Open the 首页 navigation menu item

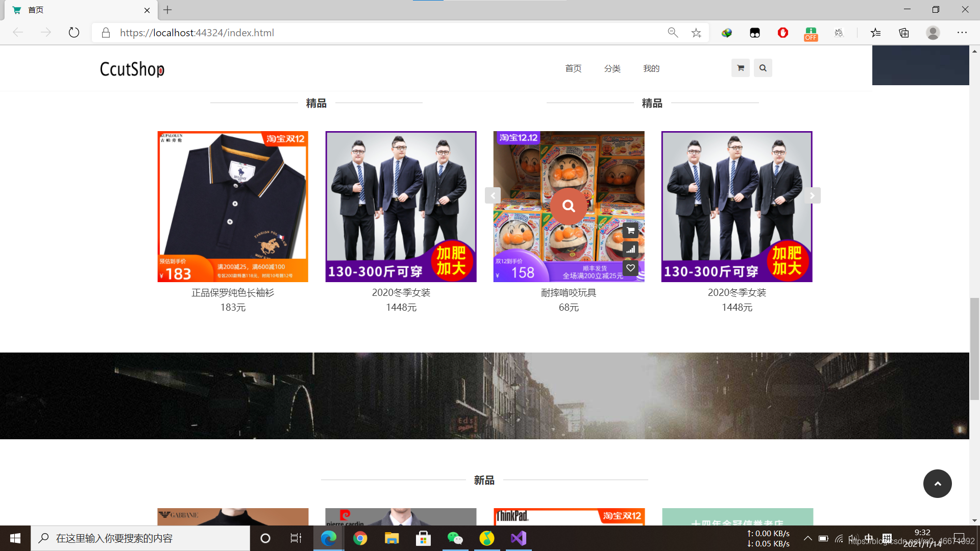[x=573, y=68]
